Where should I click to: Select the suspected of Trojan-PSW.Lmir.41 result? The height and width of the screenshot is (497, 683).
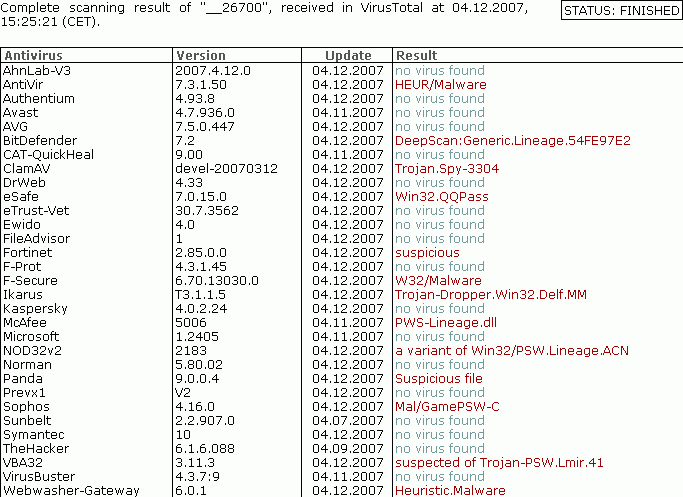[499, 463]
